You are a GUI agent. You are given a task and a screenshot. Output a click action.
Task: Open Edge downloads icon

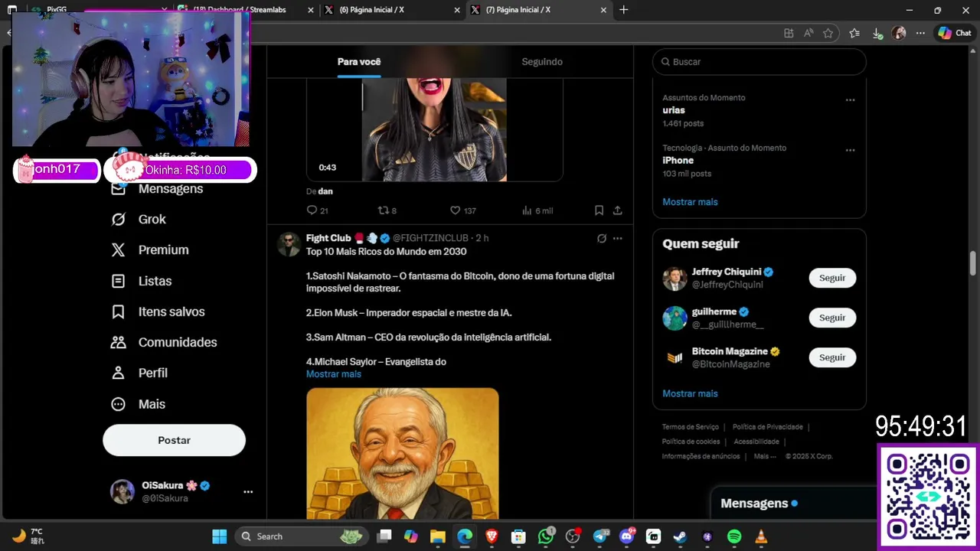point(877,33)
